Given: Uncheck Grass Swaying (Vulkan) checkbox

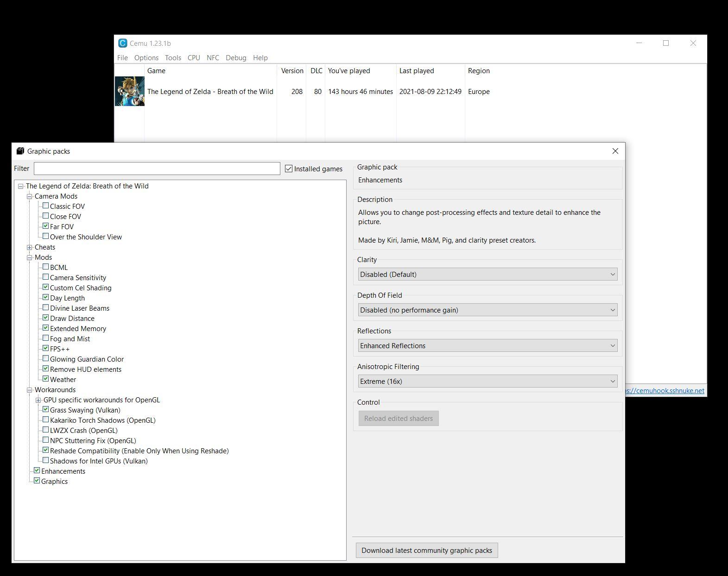Looking at the screenshot, I should pos(46,409).
